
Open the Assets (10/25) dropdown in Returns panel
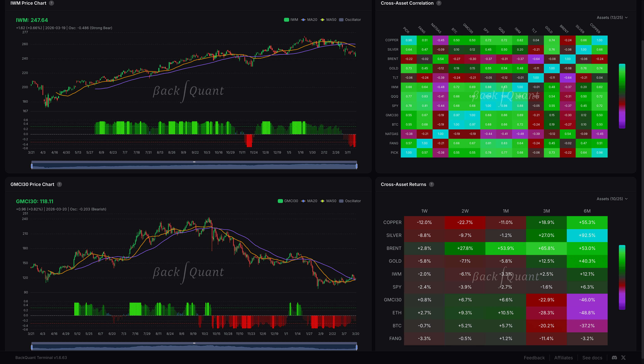click(x=612, y=199)
